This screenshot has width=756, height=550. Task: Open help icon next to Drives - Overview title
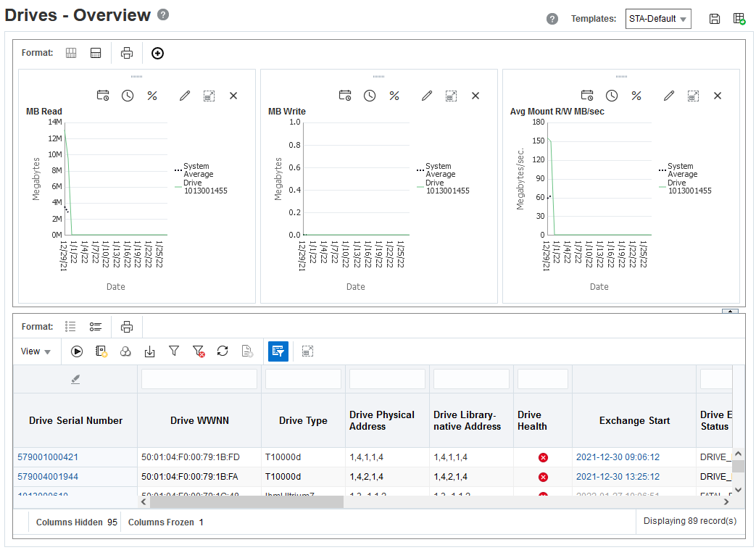(163, 15)
